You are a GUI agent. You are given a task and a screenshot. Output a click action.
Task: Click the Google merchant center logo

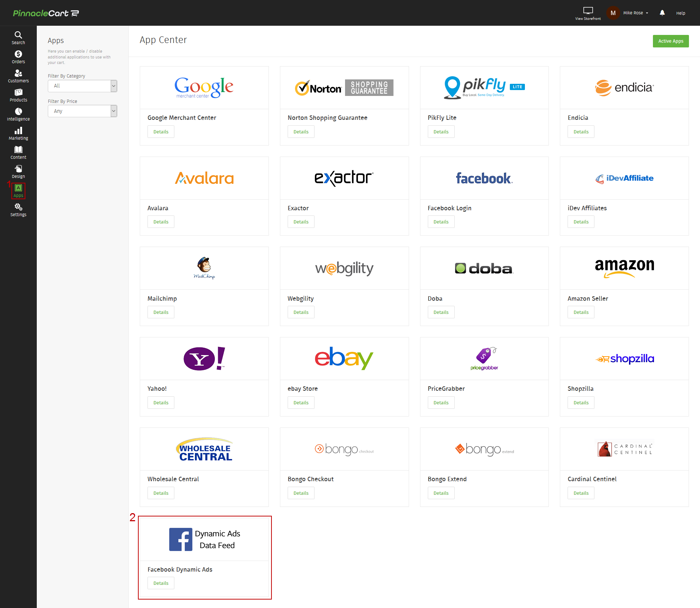[x=204, y=87]
